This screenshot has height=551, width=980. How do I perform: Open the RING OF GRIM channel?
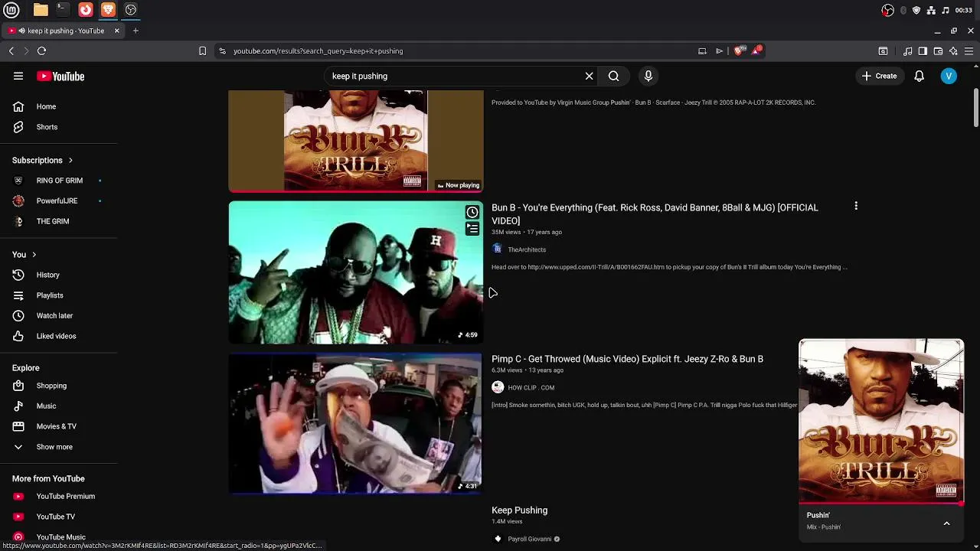60,181
